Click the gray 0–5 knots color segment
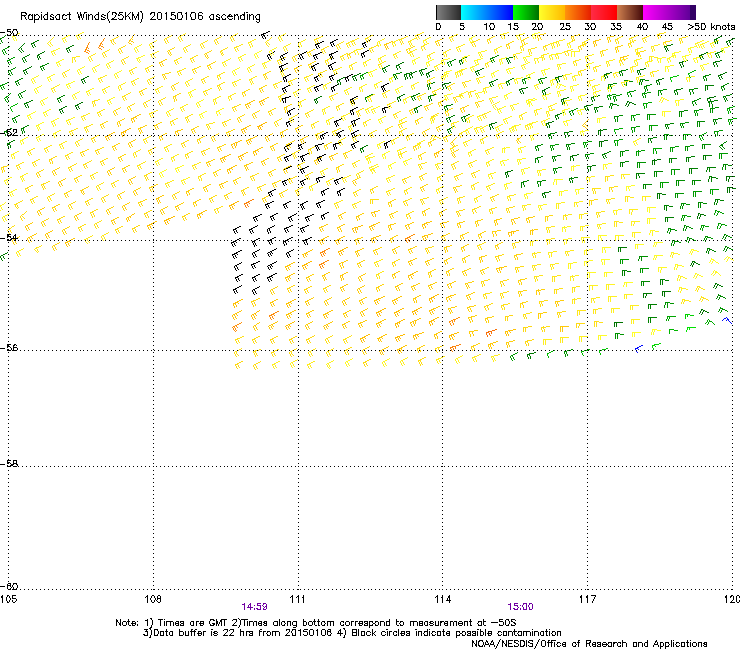 448,12
